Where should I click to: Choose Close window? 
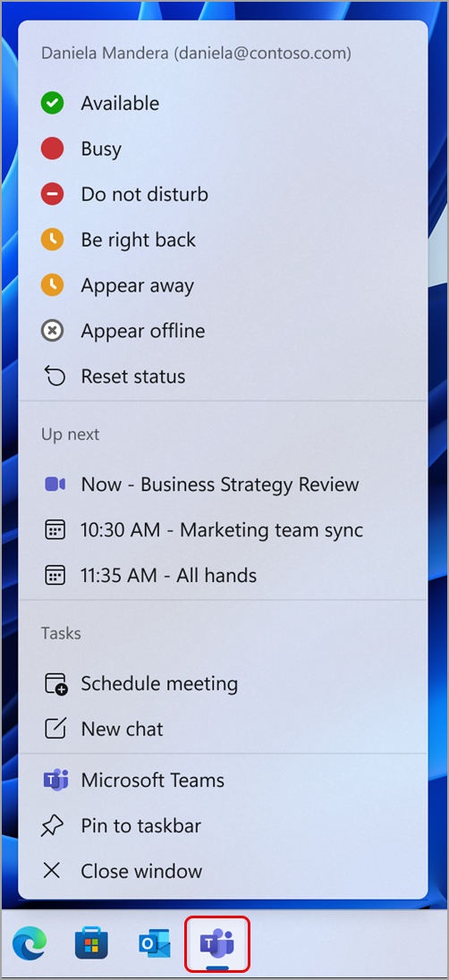pos(224,871)
